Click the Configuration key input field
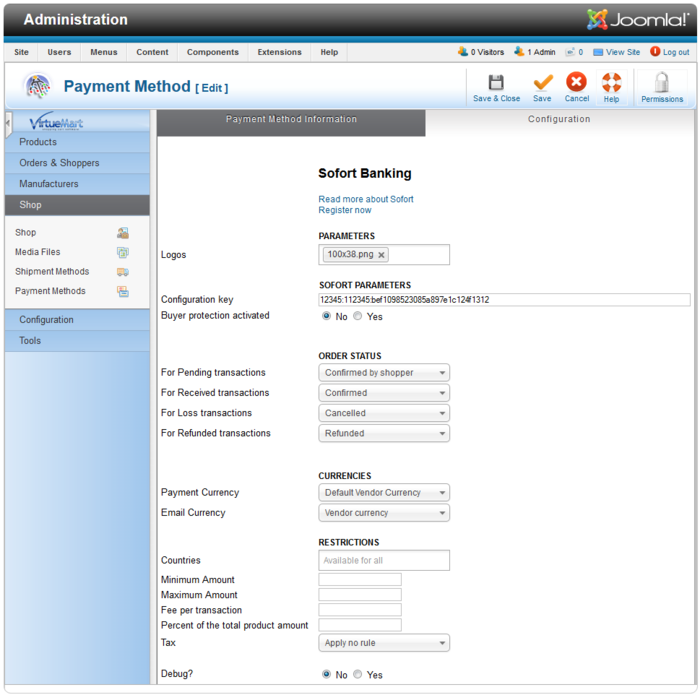 pos(504,300)
